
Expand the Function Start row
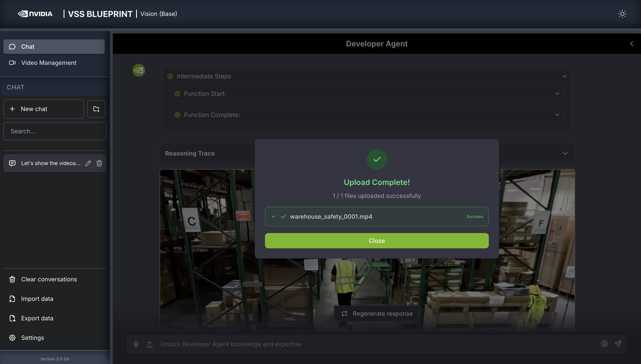point(557,94)
